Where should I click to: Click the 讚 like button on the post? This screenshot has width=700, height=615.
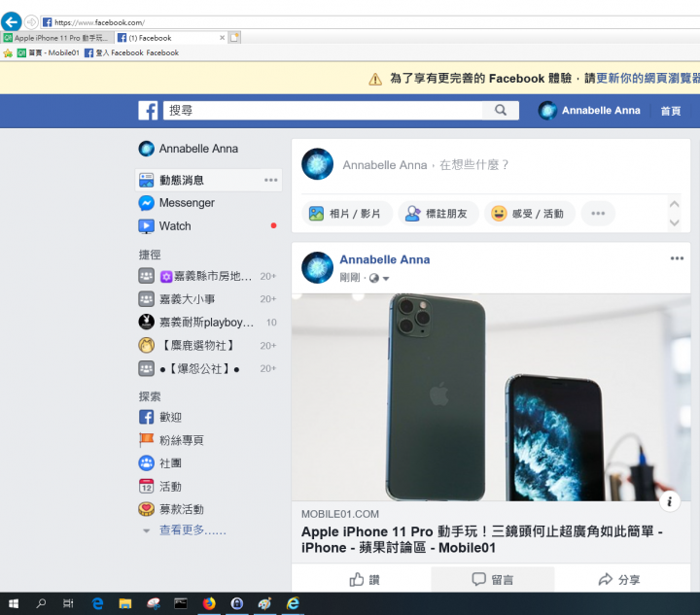tap(364, 579)
